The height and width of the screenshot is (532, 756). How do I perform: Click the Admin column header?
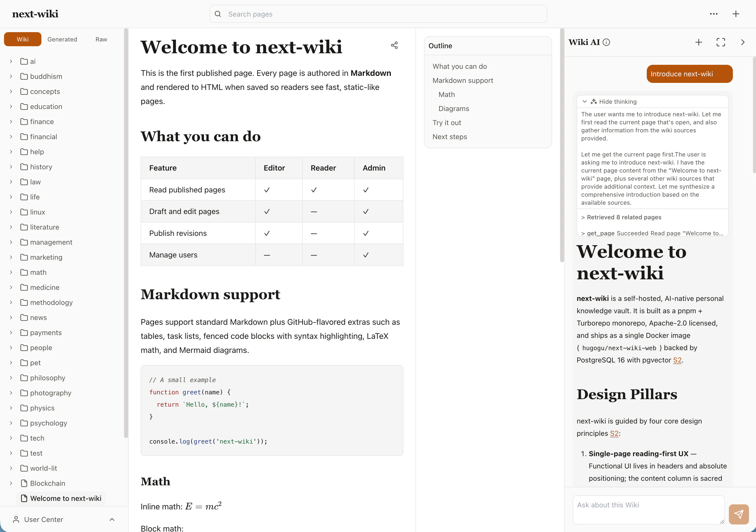point(378,168)
